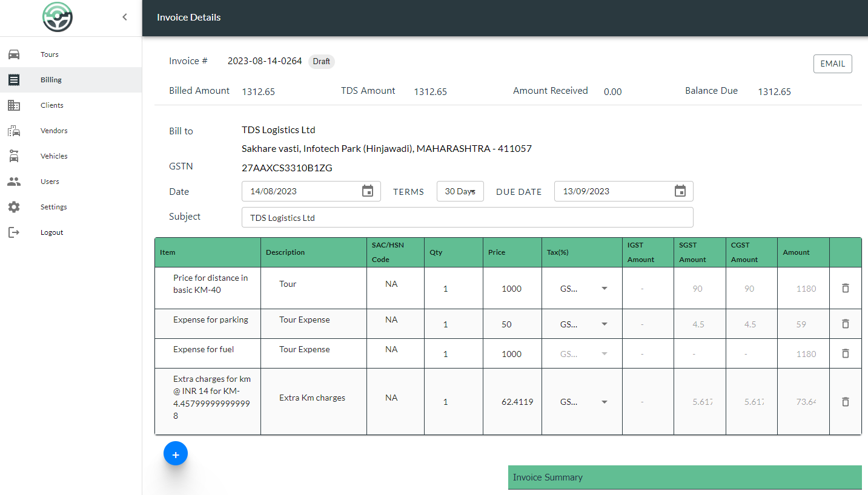Image resolution: width=868 pixels, height=495 pixels.
Task: Click the EMAIL button
Action: (x=832, y=64)
